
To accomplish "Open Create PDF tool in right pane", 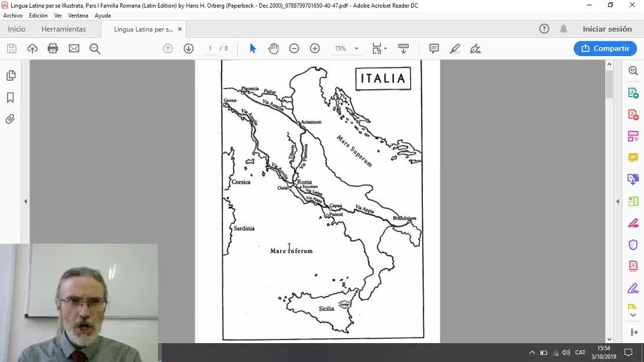I will tap(633, 114).
